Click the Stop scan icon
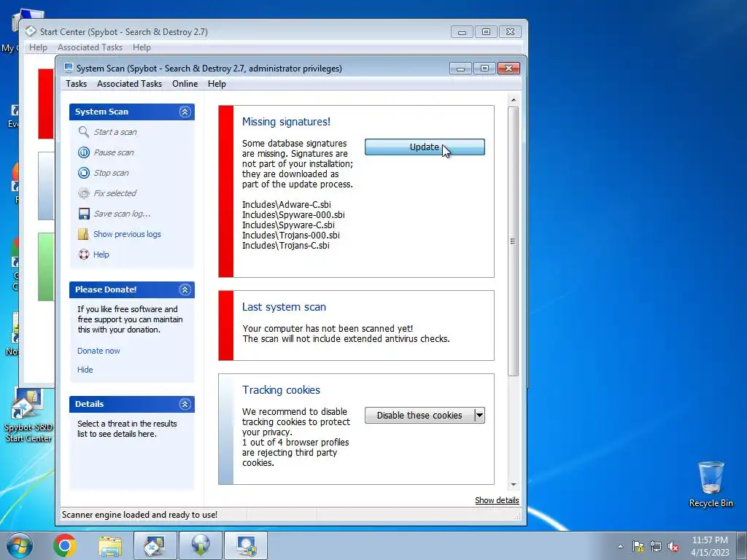Image resolution: width=747 pixels, height=560 pixels. (84, 173)
